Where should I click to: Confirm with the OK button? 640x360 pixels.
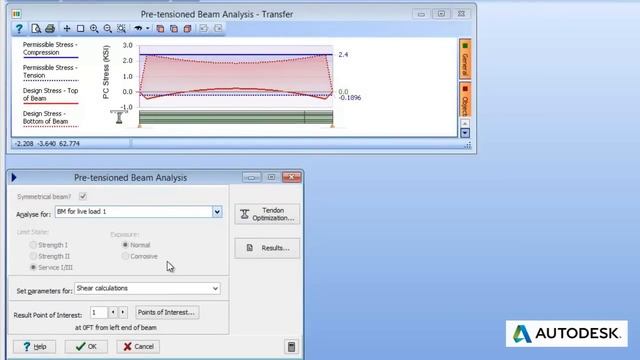tap(86, 347)
